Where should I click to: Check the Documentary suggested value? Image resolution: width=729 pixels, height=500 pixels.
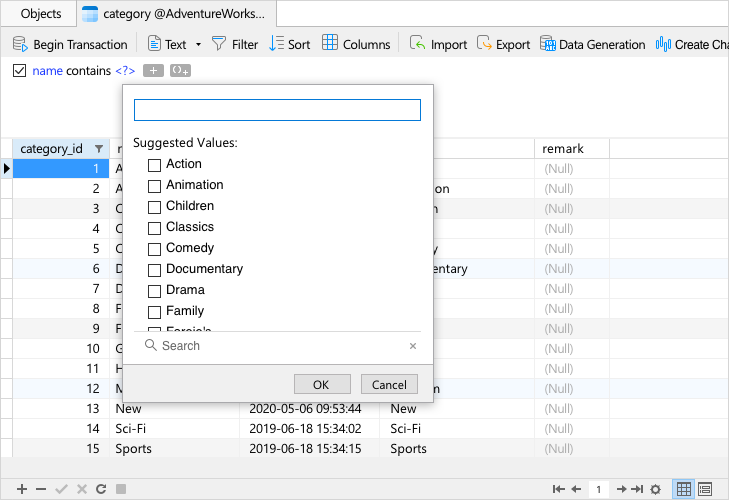pos(154,270)
